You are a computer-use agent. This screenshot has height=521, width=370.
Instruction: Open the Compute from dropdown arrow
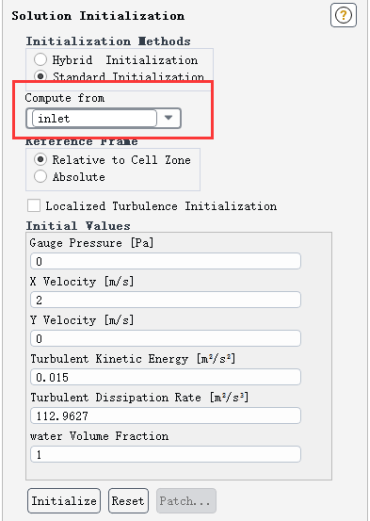[169, 118]
